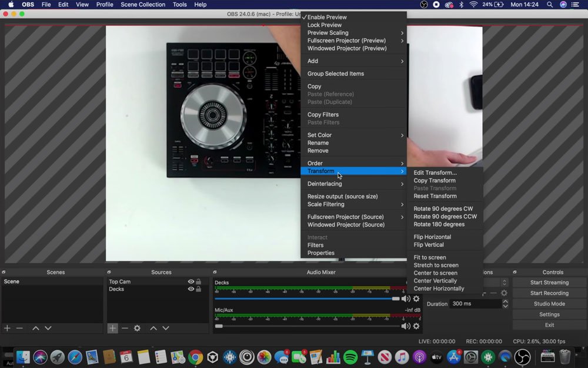Screen dimensions: 588x368
Task: Click the Decks volume slider
Action: [x=306, y=299]
